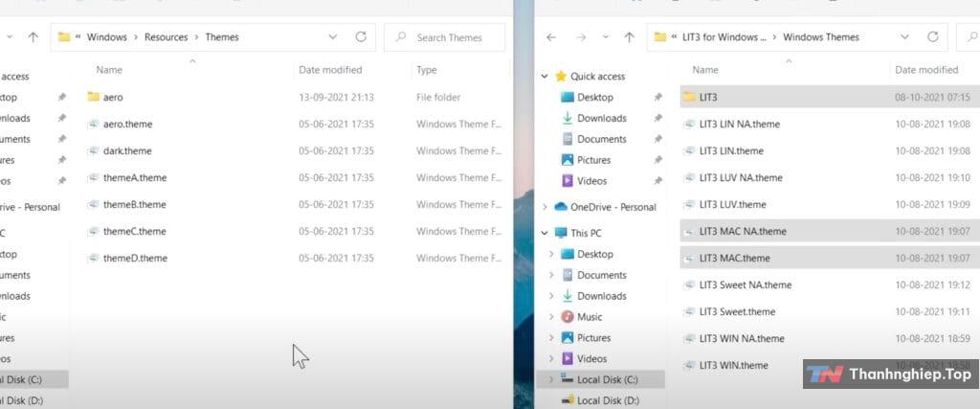Click the Search Themes box
This screenshot has height=409, width=980.
(x=450, y=37)
